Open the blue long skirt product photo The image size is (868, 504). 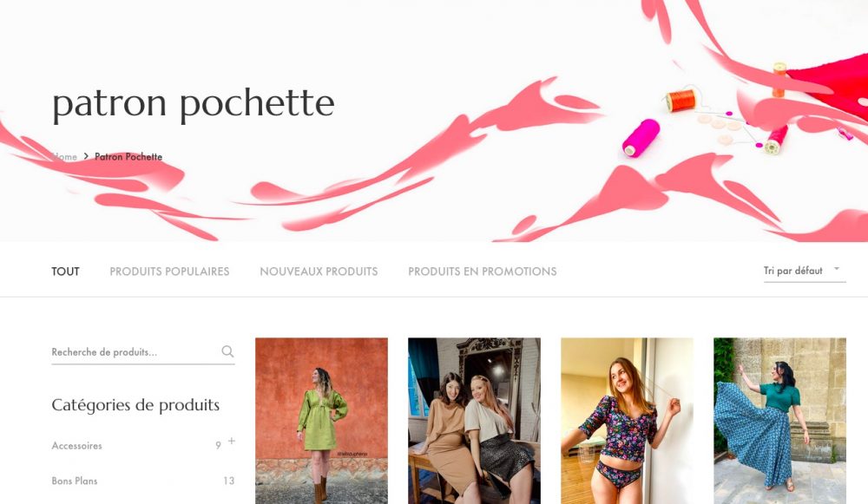[780, 421]
